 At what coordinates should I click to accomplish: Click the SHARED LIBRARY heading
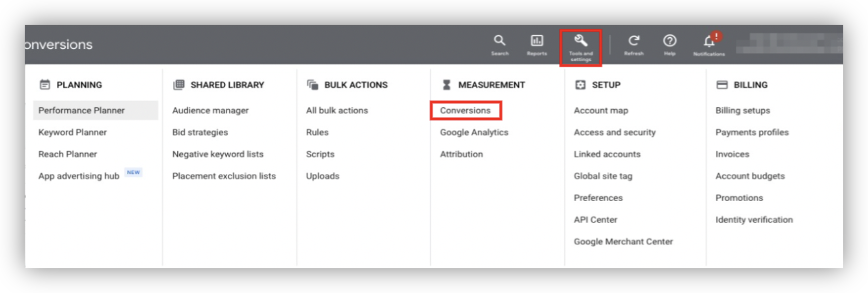click(x=227, y=84)
